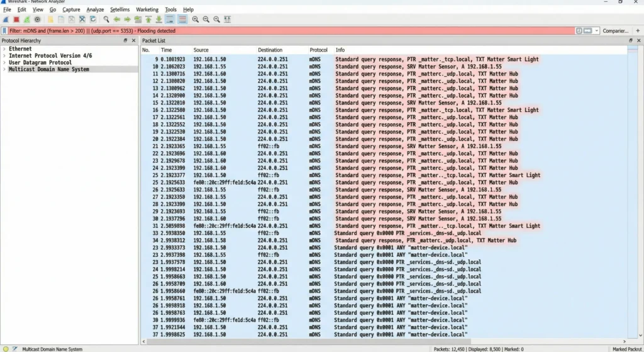Click the yellow expert info status indicator
This screenshot has width=644, height=352.
[x=6, y=349]
